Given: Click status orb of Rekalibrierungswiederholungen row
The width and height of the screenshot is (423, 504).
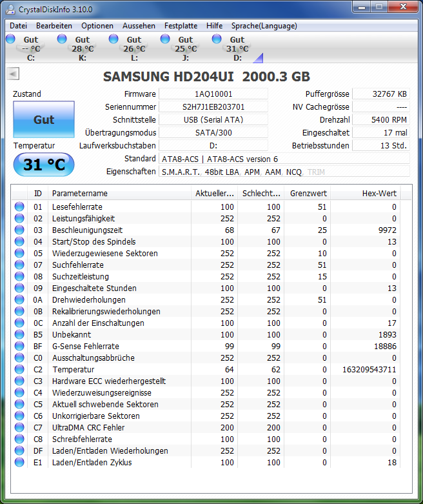Looking at the screenshot, I should (x=19, y=311).
